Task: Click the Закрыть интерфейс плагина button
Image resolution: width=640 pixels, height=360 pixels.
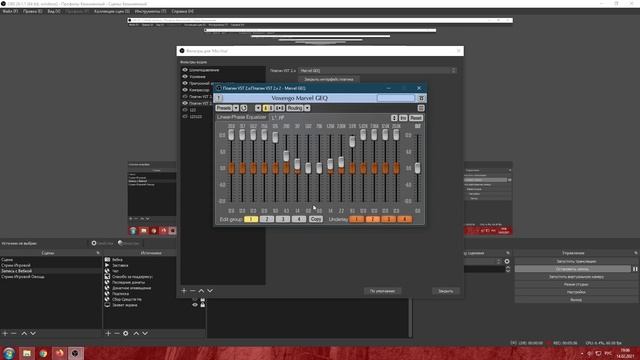Action: (x=329, y=79)
